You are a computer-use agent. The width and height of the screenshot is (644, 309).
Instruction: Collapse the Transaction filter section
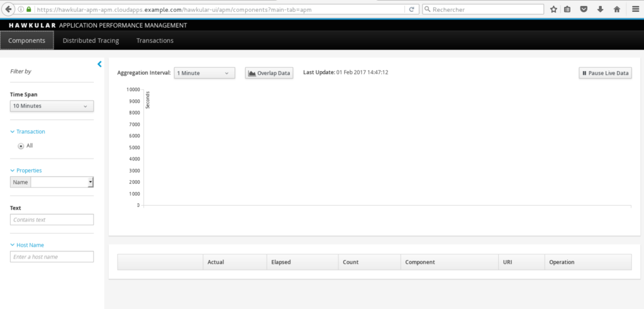tap(28, 132)
